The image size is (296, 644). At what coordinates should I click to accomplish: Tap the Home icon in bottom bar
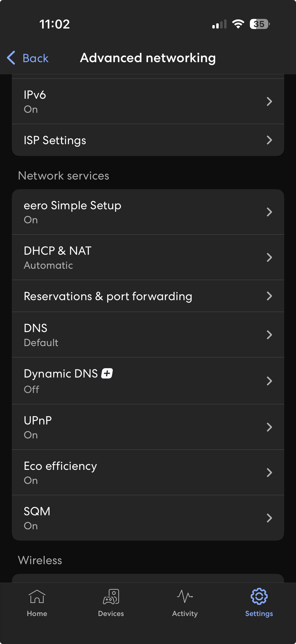(37, 597)
